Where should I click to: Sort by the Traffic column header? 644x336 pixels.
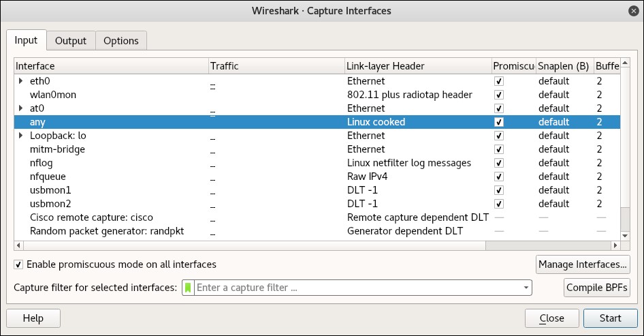[x=277, y=66]
